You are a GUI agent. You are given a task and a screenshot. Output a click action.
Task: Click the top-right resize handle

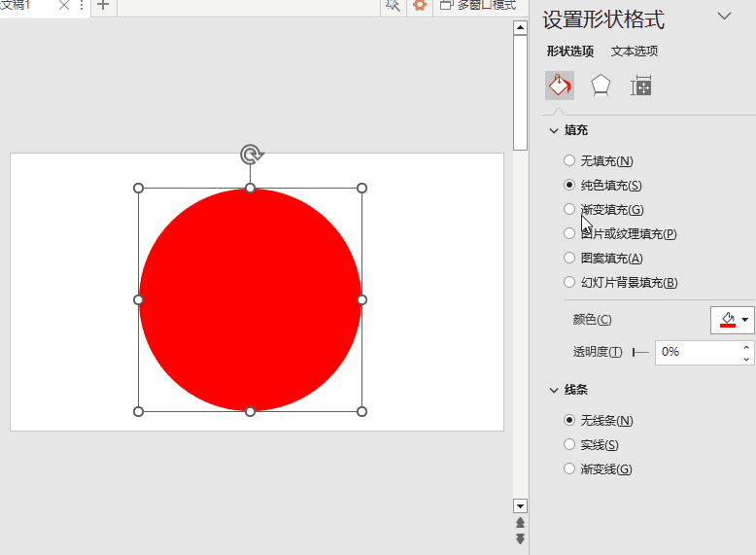[x=362, y=188]
